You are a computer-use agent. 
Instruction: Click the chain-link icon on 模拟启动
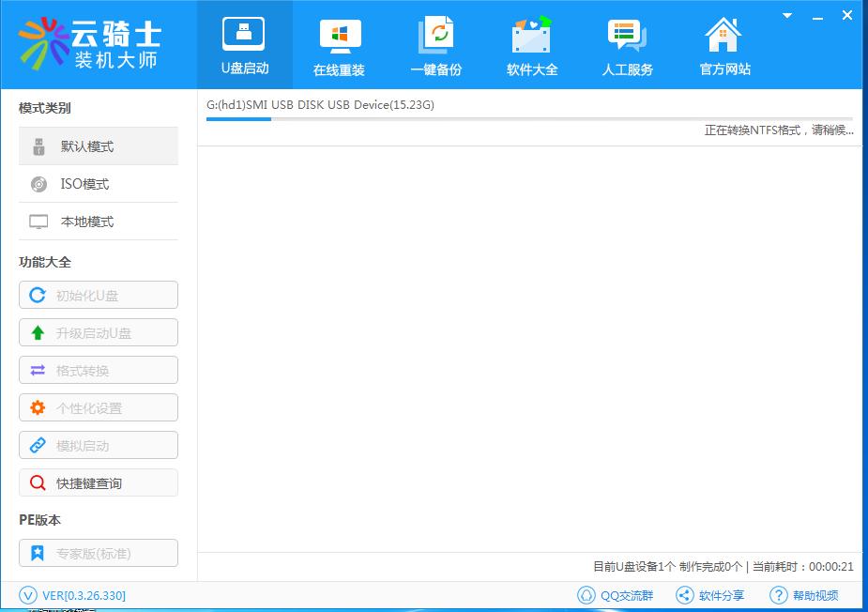click(38, 445)
